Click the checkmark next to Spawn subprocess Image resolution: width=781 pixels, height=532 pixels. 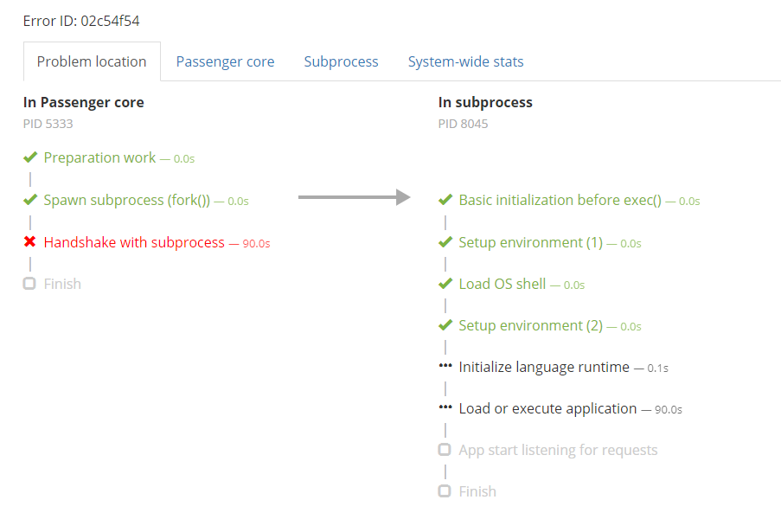(30, 200)
